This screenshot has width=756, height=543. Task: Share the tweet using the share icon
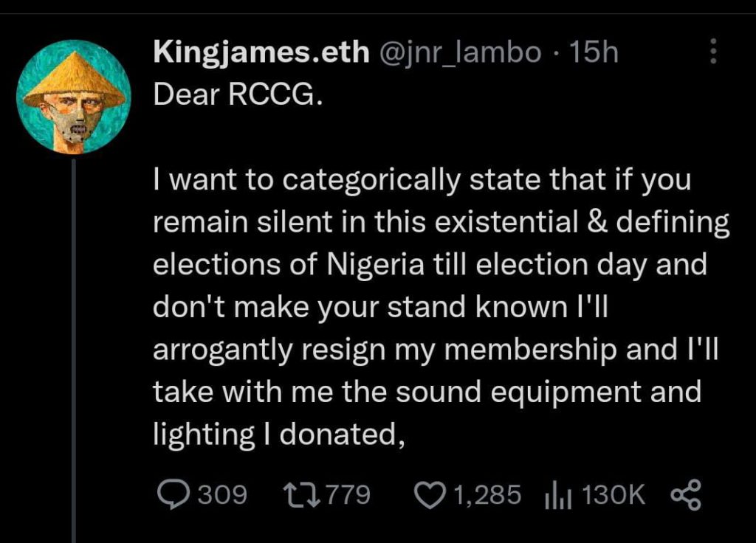click(686, 495)
